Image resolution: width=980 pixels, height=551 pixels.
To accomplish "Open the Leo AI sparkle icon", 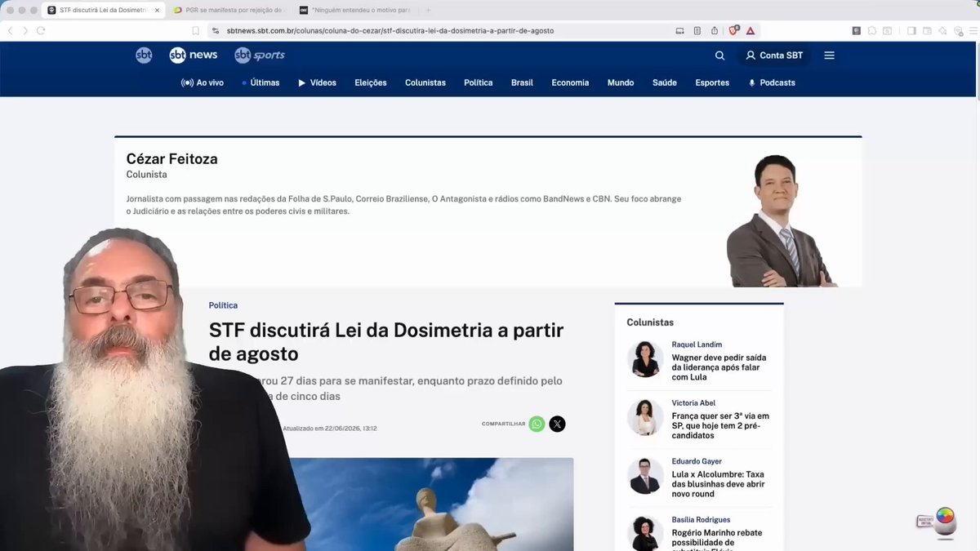I will tap(942, 30).
